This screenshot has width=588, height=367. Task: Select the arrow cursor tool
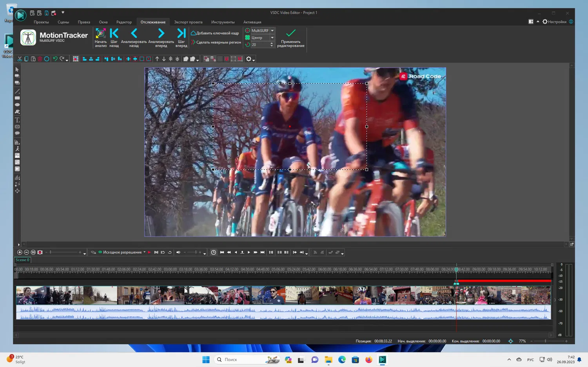[17, 69]
